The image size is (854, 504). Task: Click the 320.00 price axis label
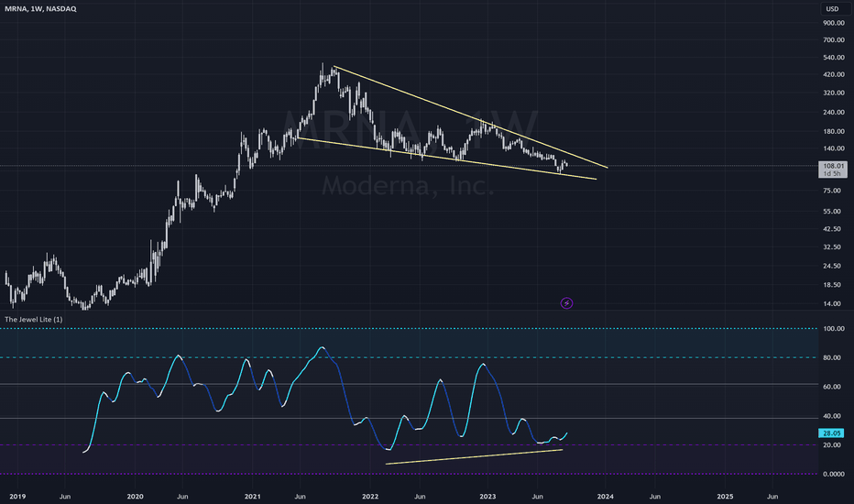click(833, 93)
